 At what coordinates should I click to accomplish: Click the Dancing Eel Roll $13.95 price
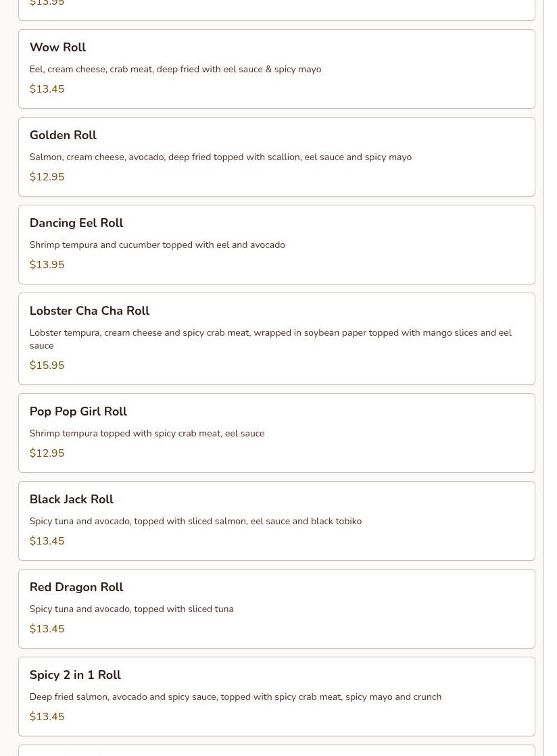[47, 265]
